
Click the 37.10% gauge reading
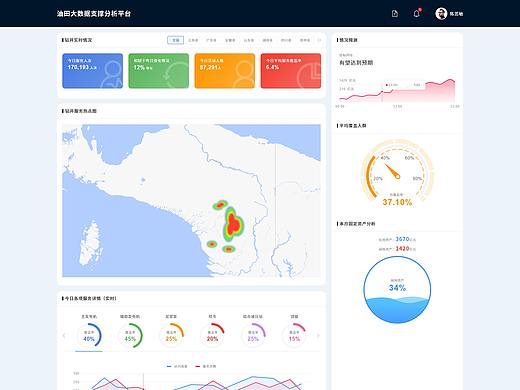[397, 202]
